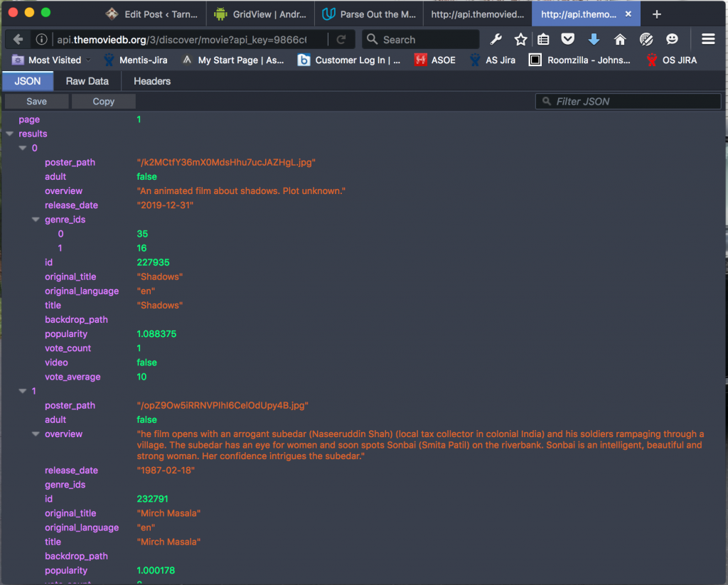This screenshot has height=585, width=728.
Task: Copy the JSON data
Action: 103,101
